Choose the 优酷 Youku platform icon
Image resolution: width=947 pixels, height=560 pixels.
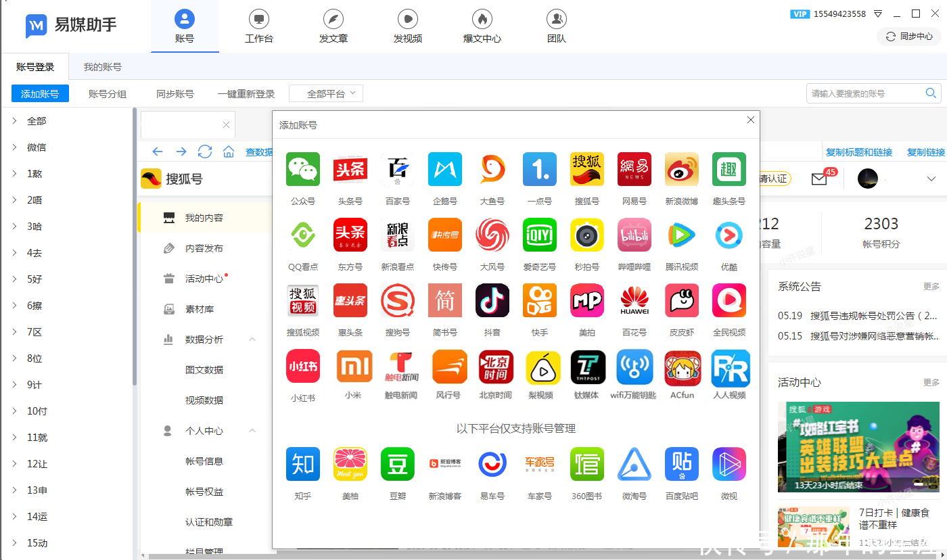(729, 235)
